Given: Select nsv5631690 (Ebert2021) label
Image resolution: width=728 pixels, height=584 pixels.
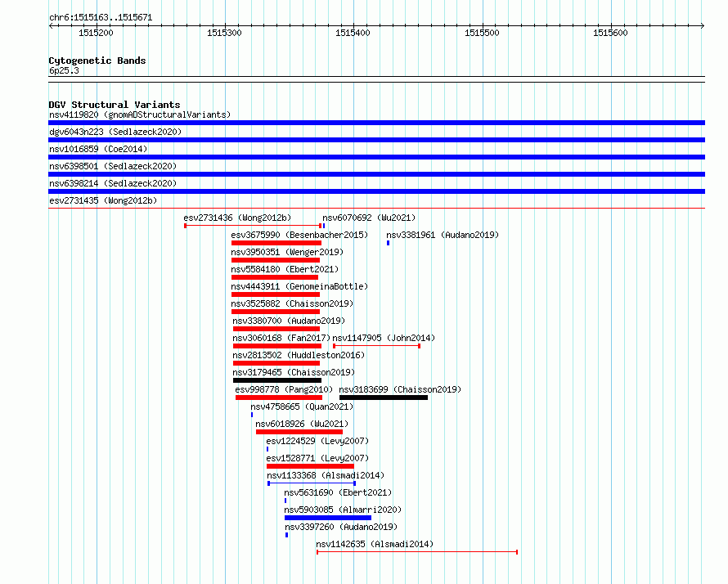Looking at the screenshot, I should pos(338,492).
